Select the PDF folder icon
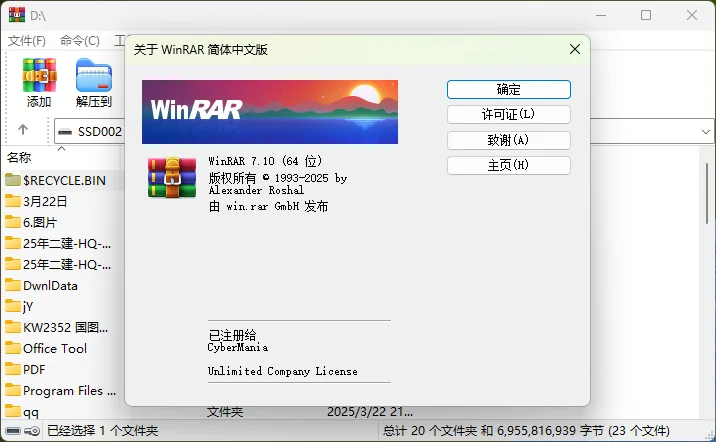The image size is (716, 442). click(13, 369)
